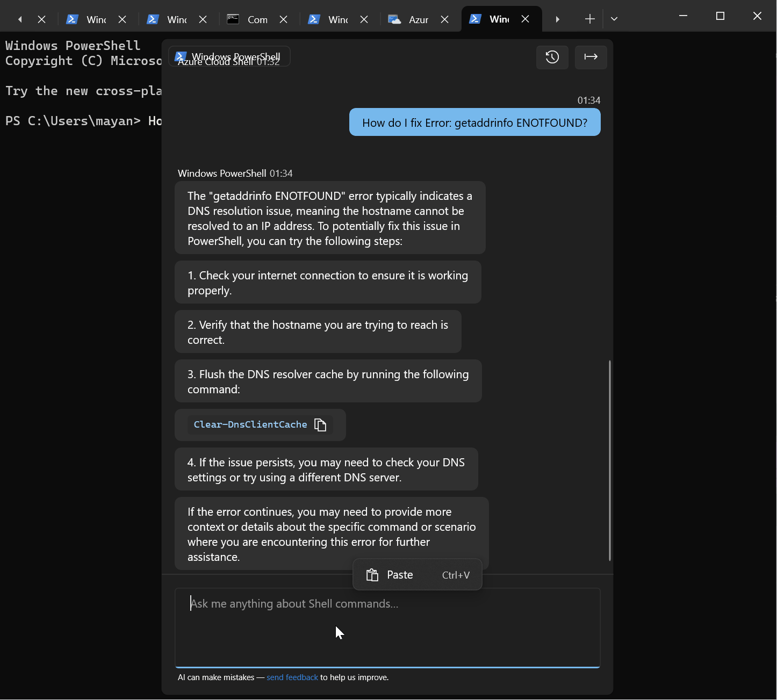777x700 pixels.
Task: Open a new tab with the plus button
Action: tap(589, 19)
